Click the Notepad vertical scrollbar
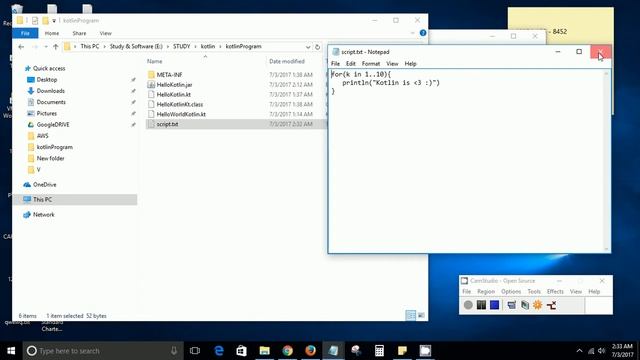The width and height of the screenshot is (640, 360). (x=606, y=161)
